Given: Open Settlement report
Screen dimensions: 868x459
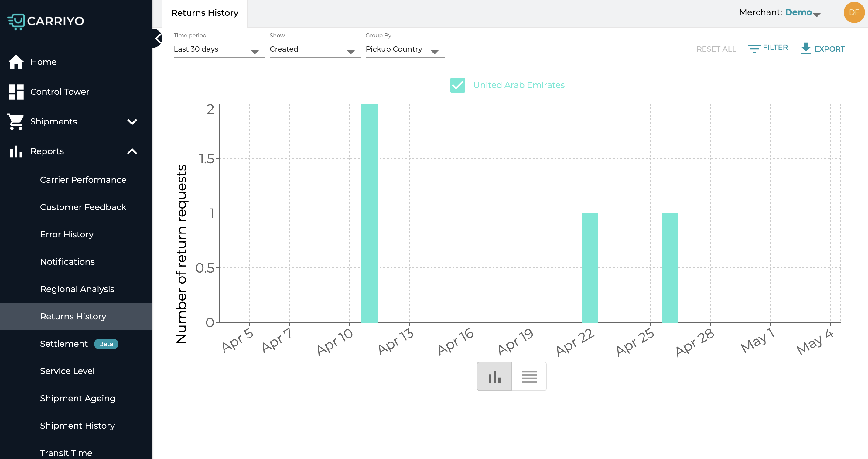Looking at the screenshot, I should pyautogui.click(x=64, y=344).
